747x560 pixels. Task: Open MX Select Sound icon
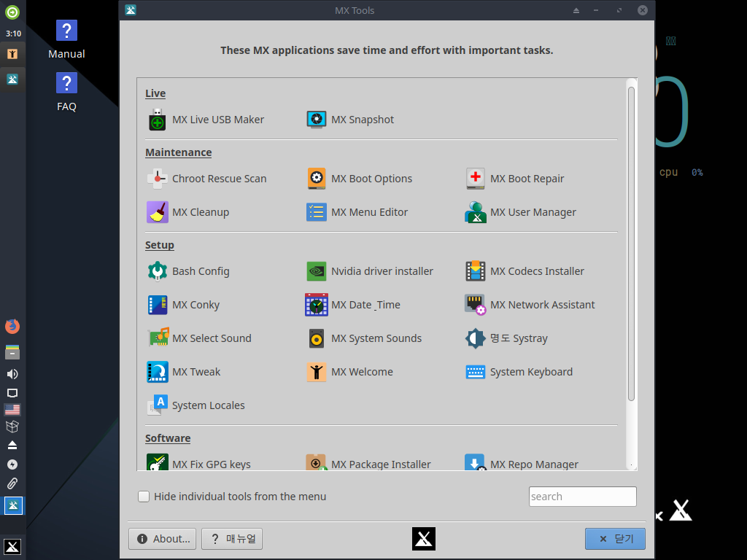coord(158,338)
